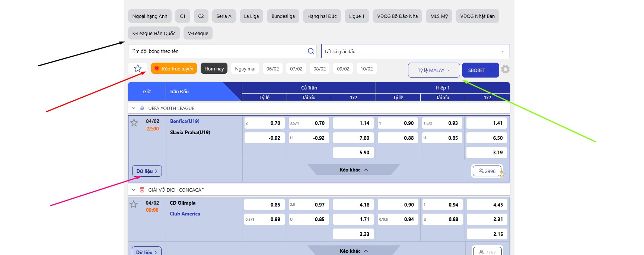Toggle the Kèo trực tuyến live filter
644x255 pixels.
(174, 69)
